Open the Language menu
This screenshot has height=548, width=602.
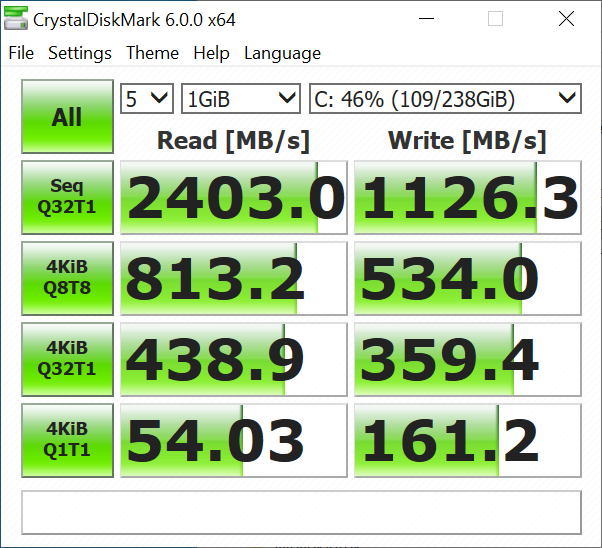pos(282,53)
